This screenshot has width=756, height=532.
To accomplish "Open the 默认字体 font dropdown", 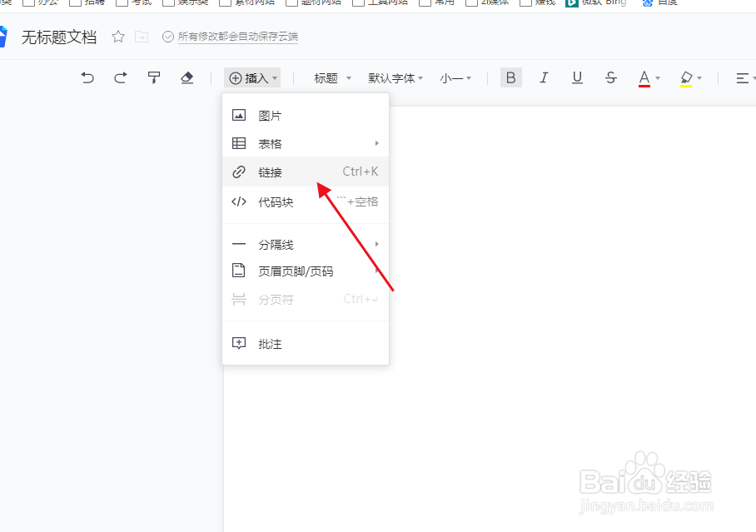I will click(395, 78).
